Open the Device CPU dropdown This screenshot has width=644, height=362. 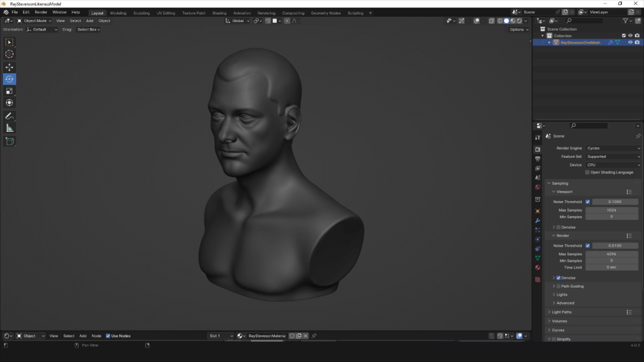point(613,165)
